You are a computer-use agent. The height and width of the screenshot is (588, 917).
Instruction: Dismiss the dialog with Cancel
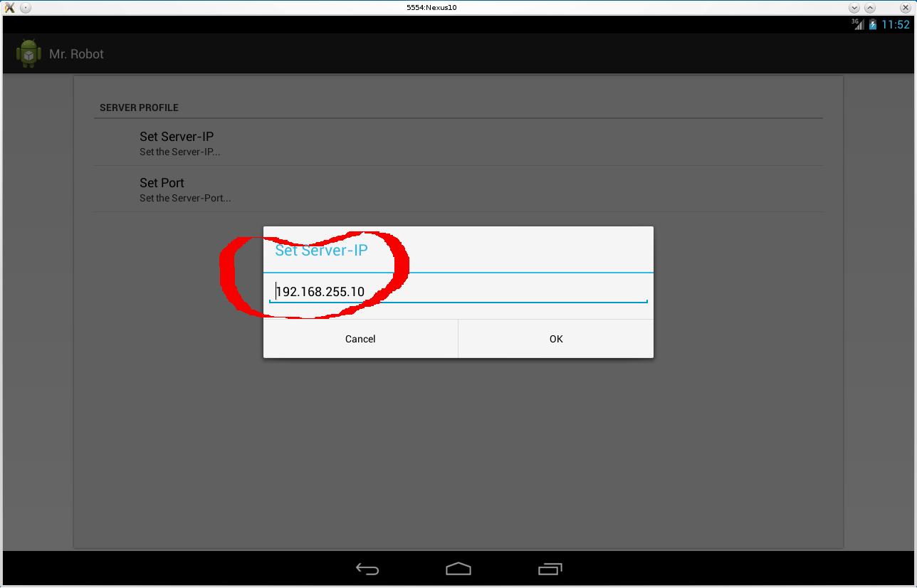point(360,339)
